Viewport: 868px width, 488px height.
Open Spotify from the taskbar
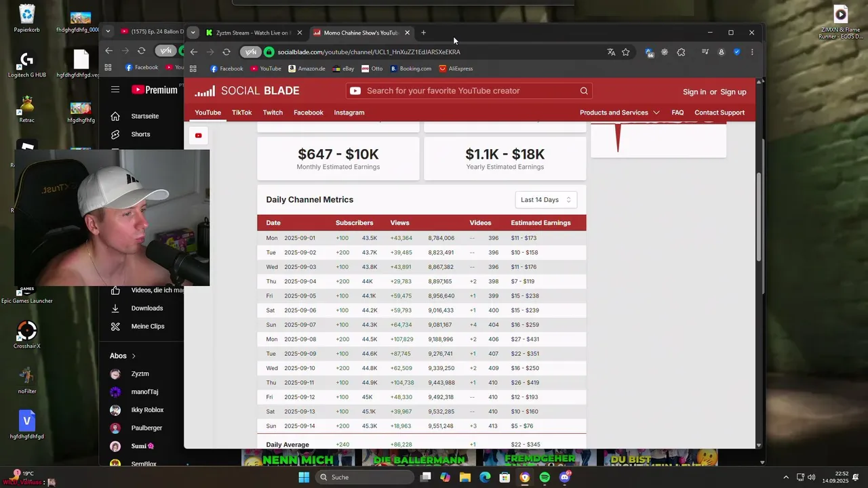pos(545,477)
